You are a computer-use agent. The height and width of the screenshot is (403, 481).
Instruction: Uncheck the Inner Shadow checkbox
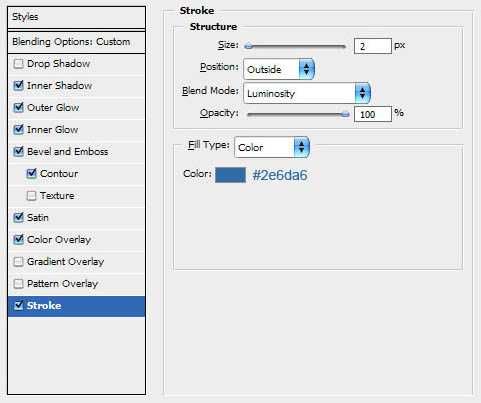(18, 86)
